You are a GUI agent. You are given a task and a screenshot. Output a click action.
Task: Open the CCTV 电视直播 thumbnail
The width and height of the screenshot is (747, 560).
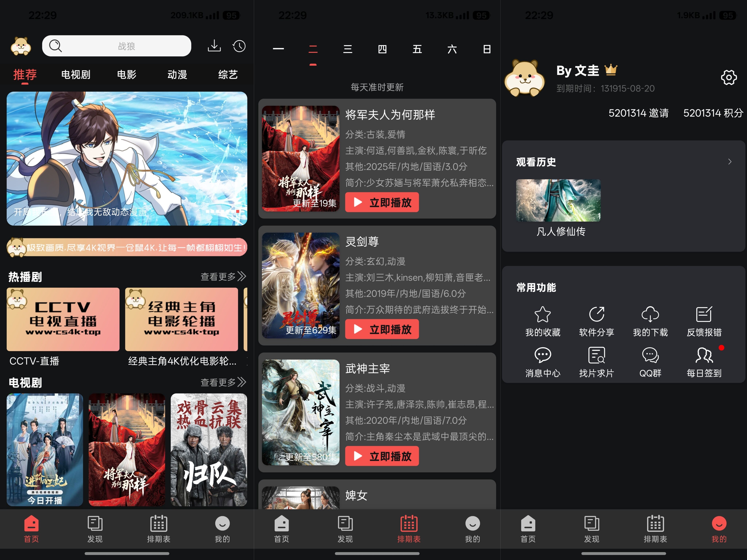tap(63, 319)
